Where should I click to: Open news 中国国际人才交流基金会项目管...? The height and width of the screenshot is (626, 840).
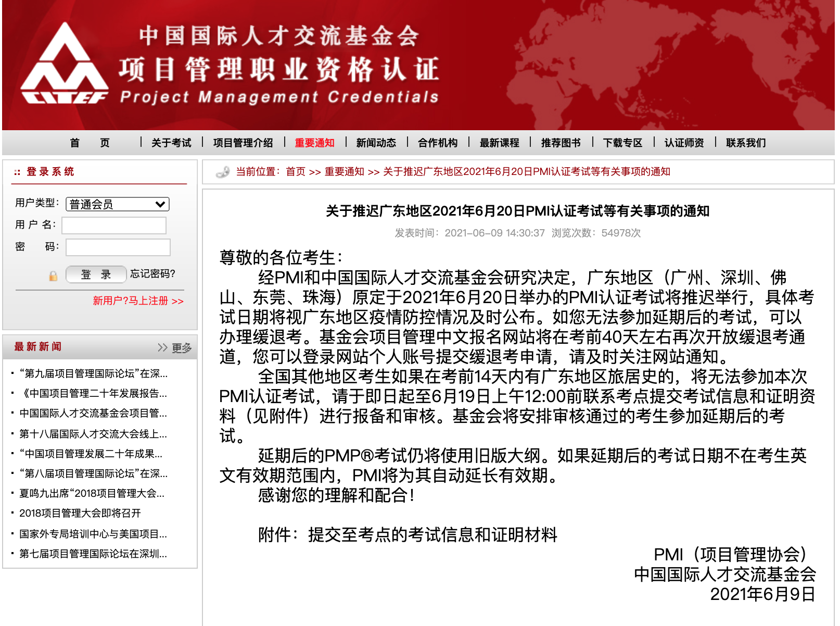click(94, 413)
